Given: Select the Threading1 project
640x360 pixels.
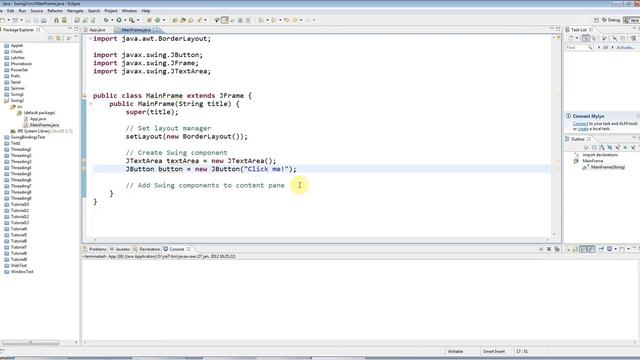Looking at the screenshot, I should point(18,149).
